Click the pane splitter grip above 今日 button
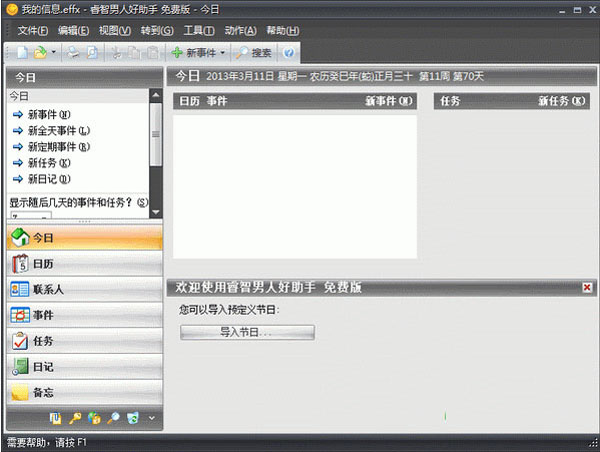 [85, 222]
